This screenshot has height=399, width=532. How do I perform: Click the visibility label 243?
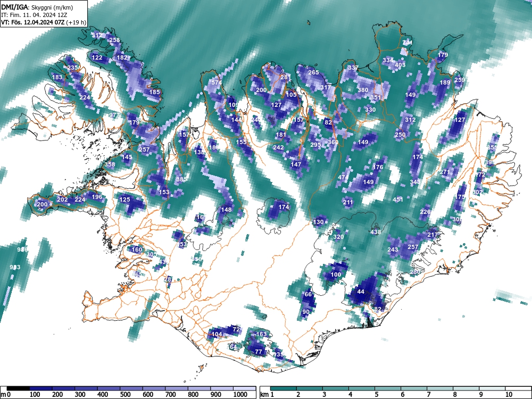pos(393,250)
